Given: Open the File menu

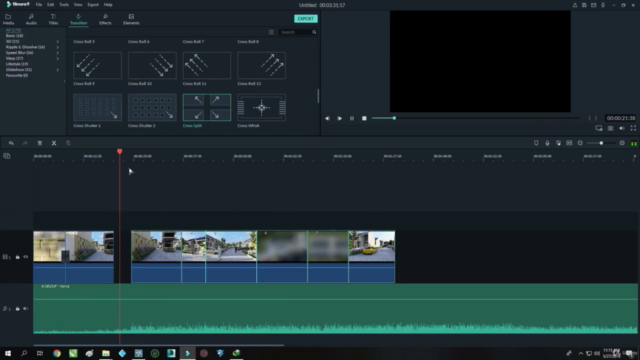Looking at the screenshot, I should click(x=39, y=5).
